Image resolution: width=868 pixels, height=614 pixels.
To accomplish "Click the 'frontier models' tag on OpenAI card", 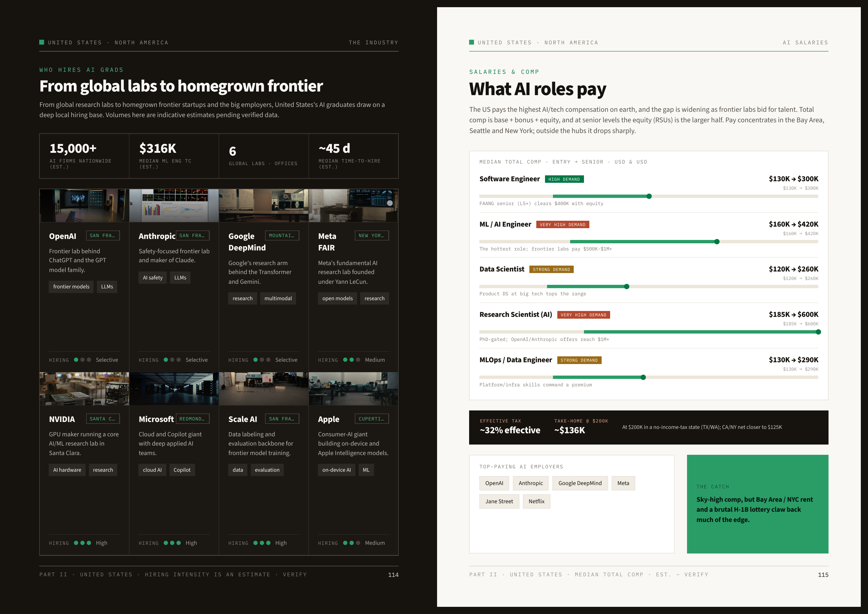I will (71, 287).
